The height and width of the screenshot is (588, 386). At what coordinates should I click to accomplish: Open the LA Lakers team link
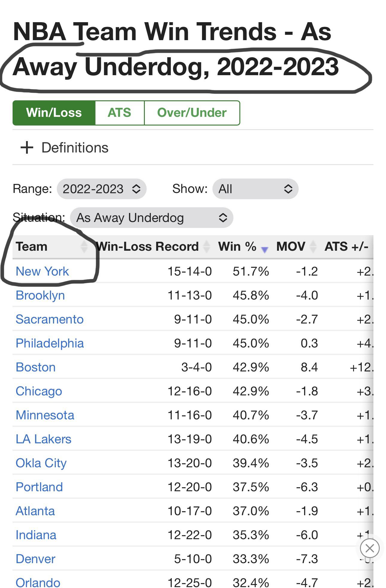click(43, 439)
